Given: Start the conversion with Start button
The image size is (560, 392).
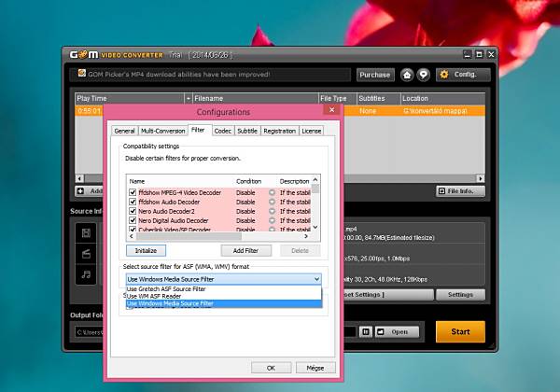Looking at the screenshot, I should click(460, 331).
